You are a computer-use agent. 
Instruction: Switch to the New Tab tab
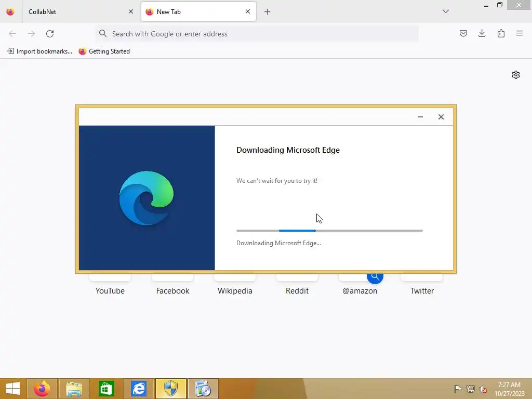(198, 11)
